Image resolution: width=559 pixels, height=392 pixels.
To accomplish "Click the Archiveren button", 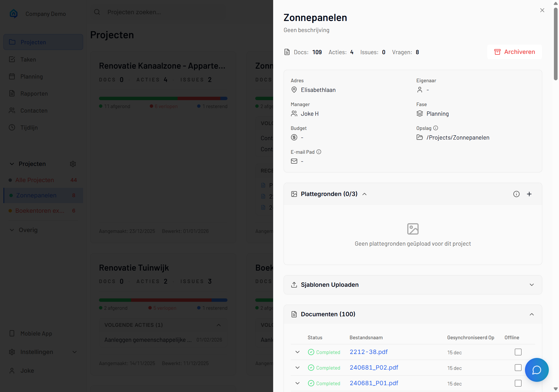I will [x=514, y=52].
